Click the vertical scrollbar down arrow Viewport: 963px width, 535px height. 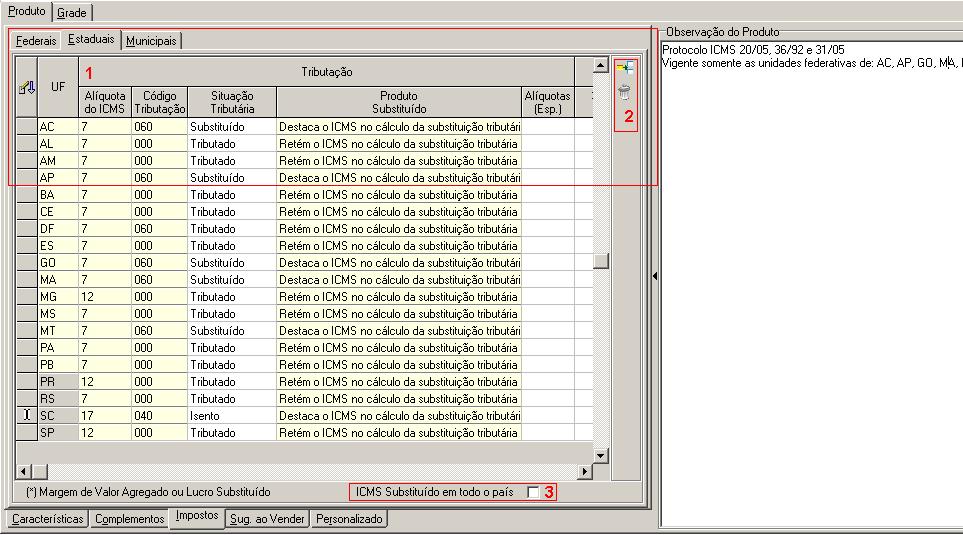(x=601, y=455)
